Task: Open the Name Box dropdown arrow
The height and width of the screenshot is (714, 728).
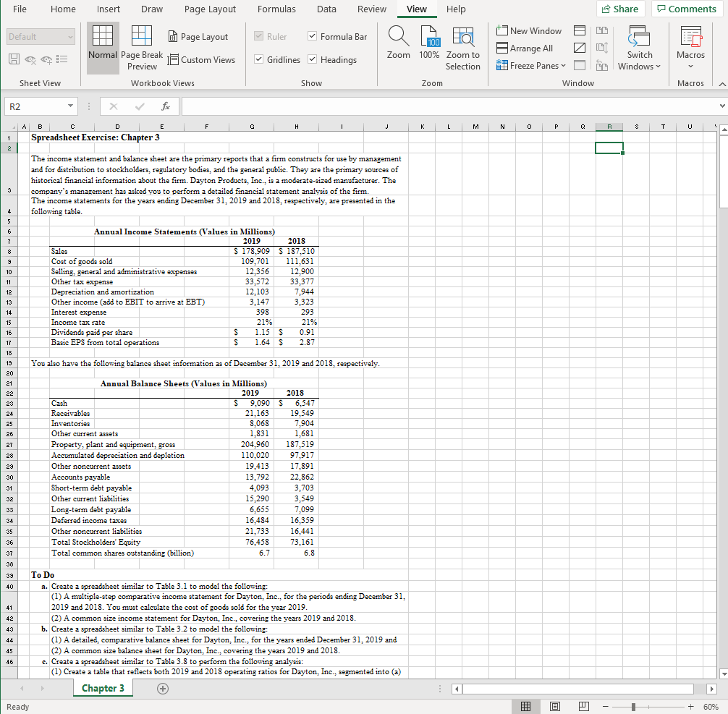Action: coord(69,106)
